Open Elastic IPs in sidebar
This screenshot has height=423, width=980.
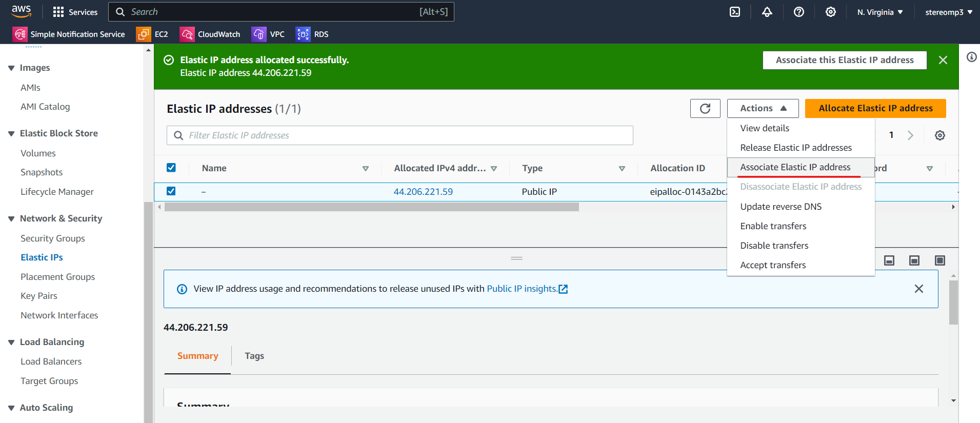pos(42,257)
